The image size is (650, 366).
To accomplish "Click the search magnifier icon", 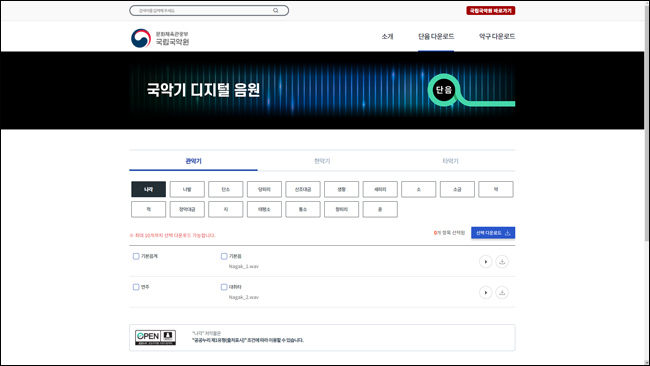I will click(x=276, y=10).
